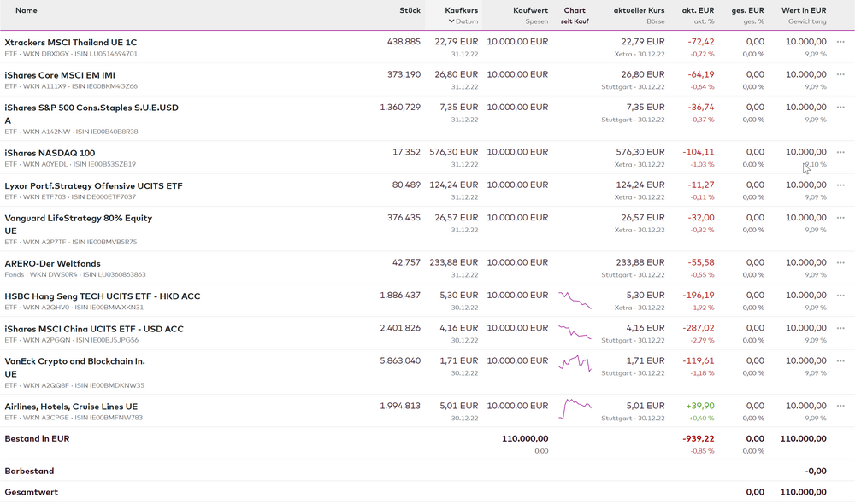Click the akt. EUR column header
The height and width of the screenshot is (504, 855).
click(698, 10)
